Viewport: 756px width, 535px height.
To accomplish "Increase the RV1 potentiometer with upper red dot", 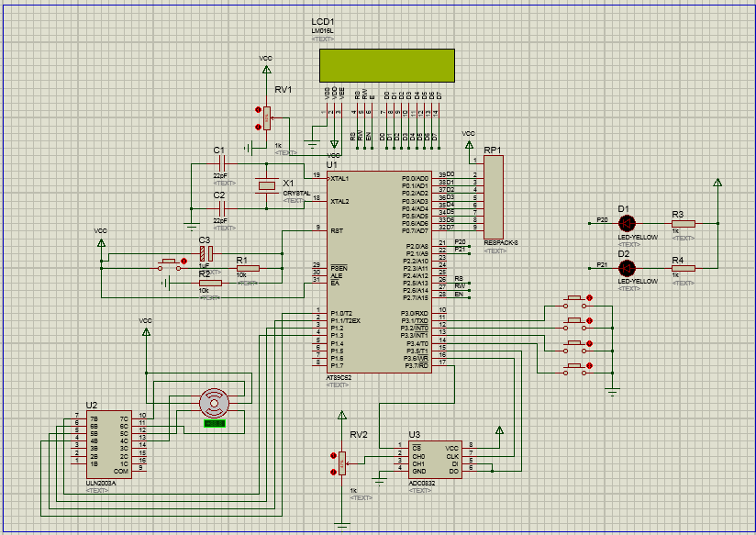I will pos(258,110).
